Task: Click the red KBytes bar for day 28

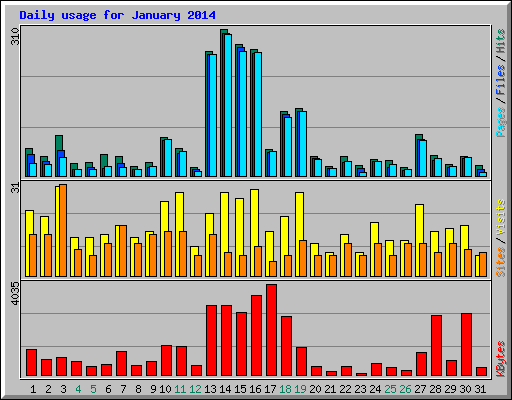Action: click(436, 346)
